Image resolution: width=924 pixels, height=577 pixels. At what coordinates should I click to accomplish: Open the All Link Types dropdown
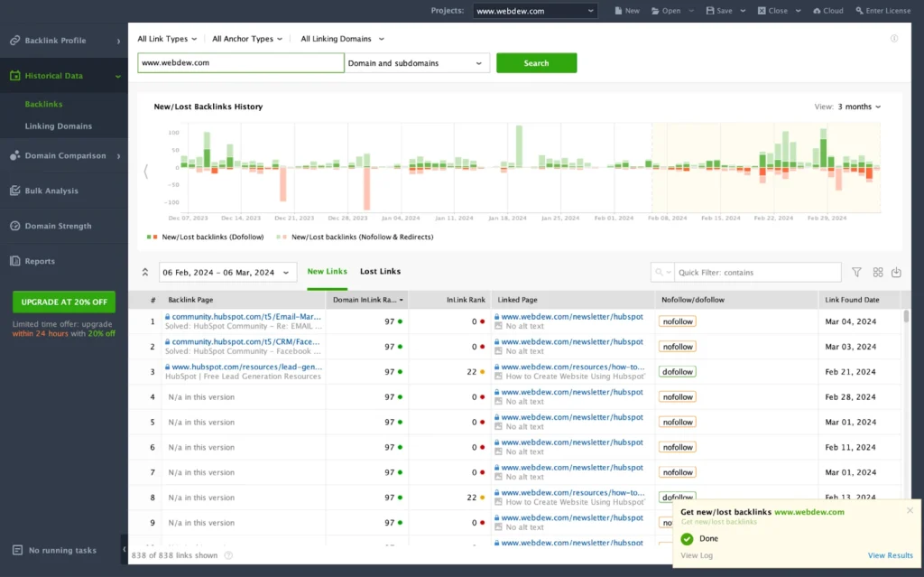pyautogui.click(x=166, y=39)
